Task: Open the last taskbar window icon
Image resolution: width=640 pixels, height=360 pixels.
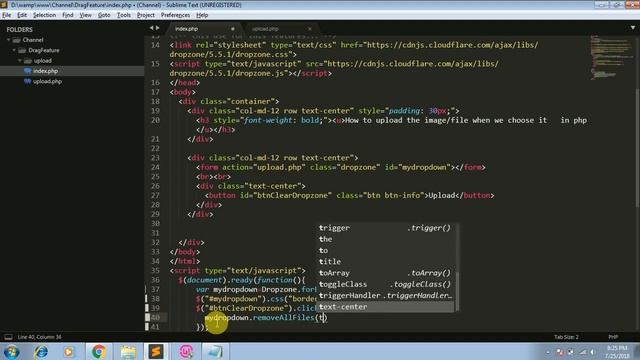Action: 214,351
